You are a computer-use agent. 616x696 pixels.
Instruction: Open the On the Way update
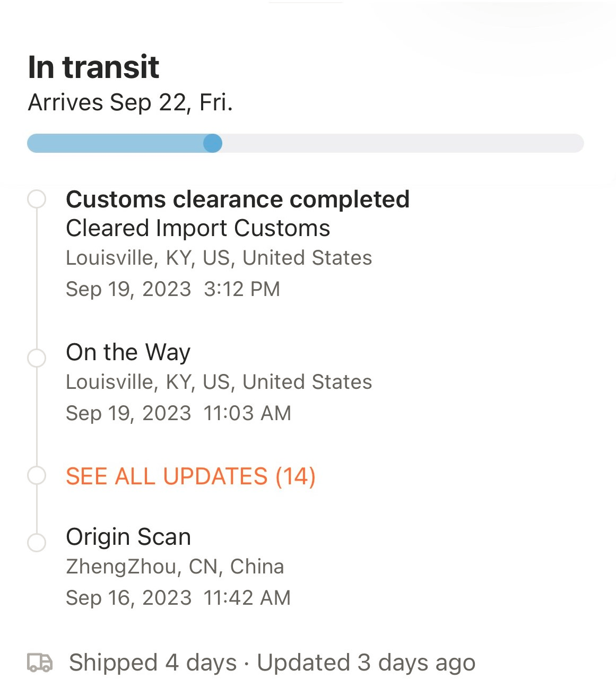[128, 352]
